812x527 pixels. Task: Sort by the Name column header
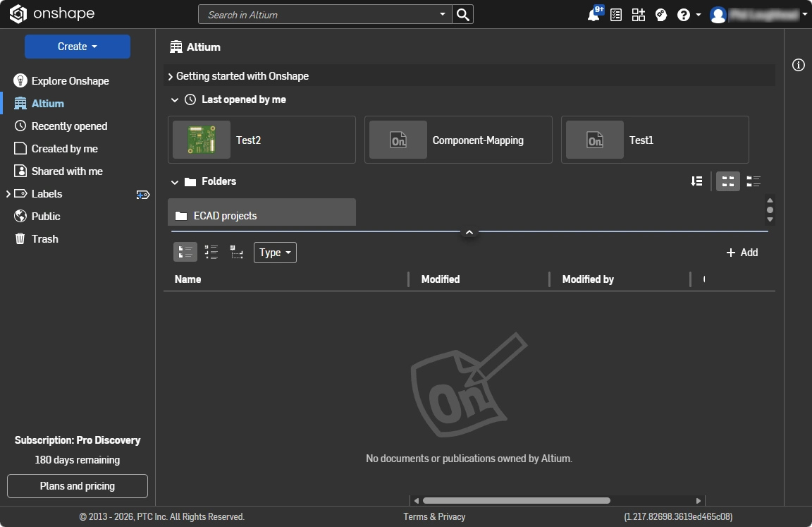coord(187,279)
